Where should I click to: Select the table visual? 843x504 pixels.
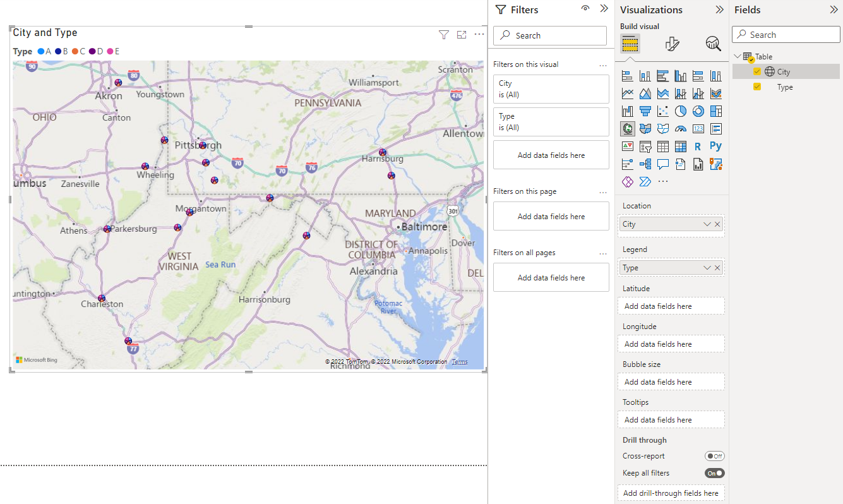(x=662, y=147)
